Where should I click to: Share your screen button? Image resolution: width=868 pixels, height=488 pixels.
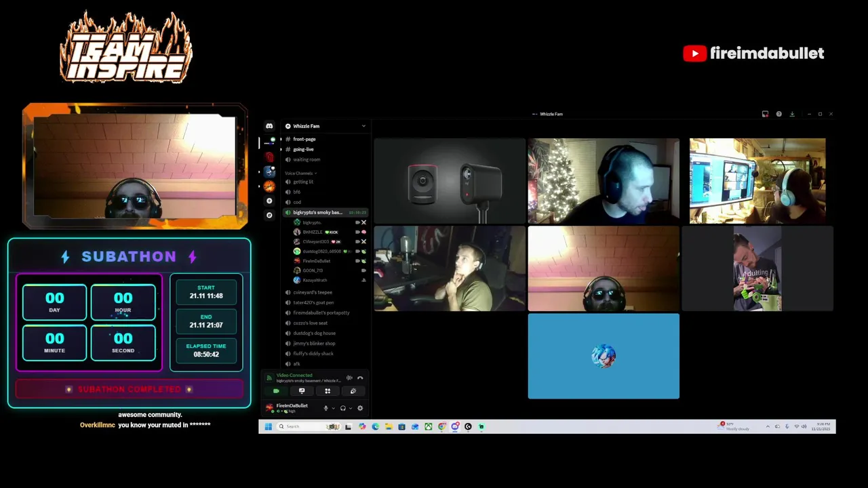click(302, 391)
